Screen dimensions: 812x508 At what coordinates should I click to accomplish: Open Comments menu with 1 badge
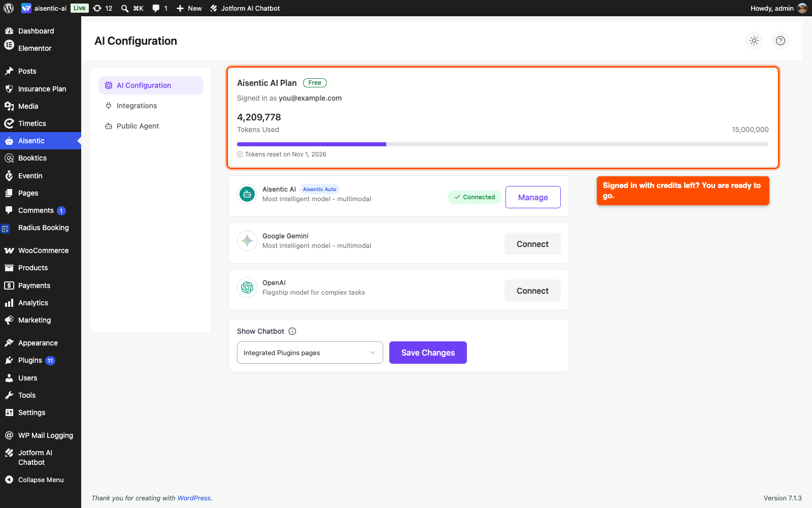[41, 210]
